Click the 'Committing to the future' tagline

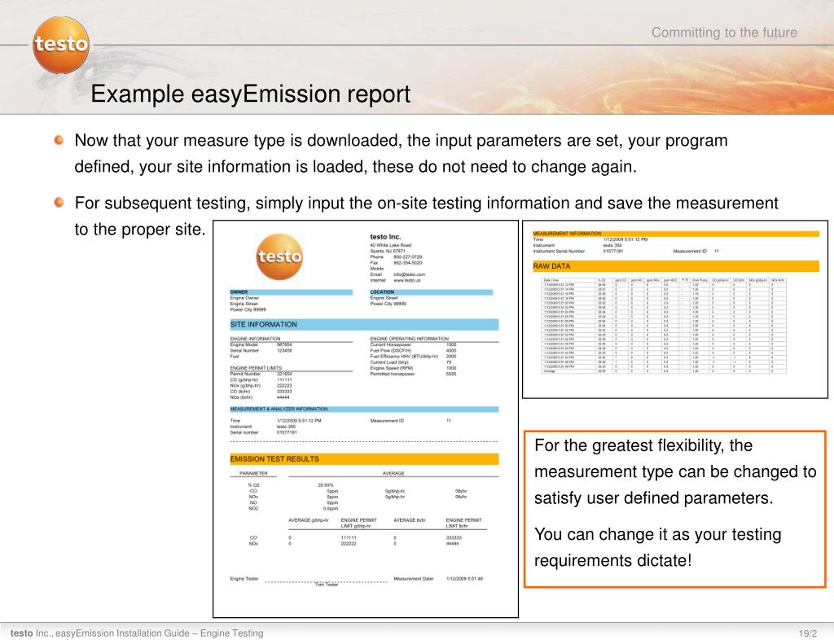[x=724, y=33]
